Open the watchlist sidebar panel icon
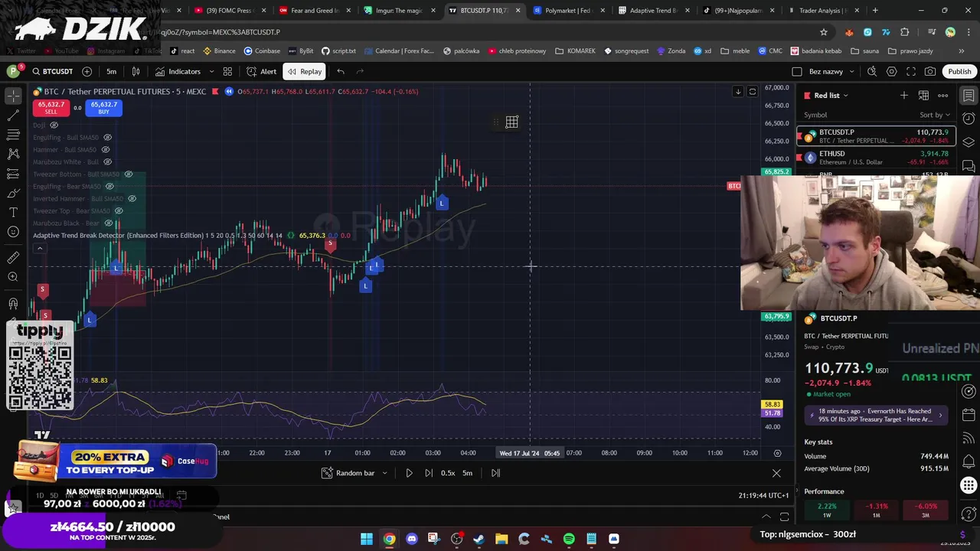 (x=969, y=96)
